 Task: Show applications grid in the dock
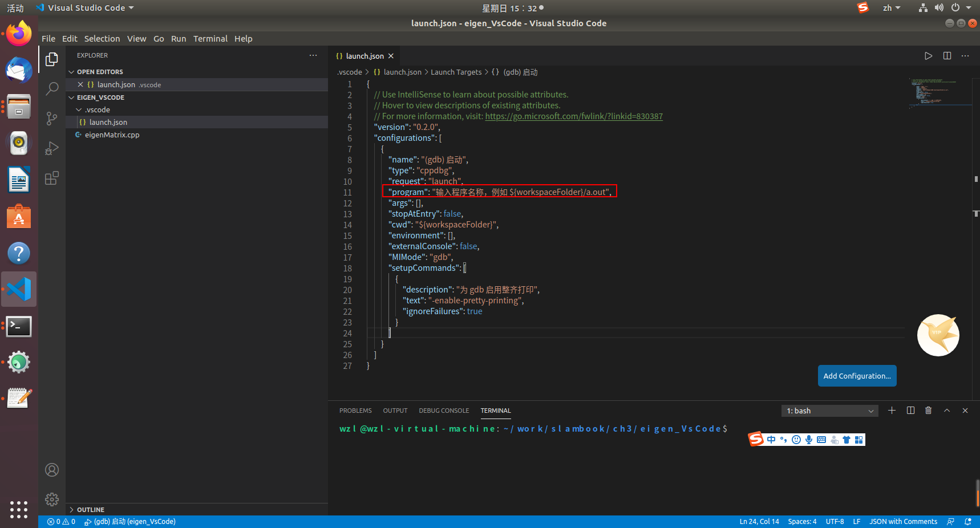pos(19,509)
